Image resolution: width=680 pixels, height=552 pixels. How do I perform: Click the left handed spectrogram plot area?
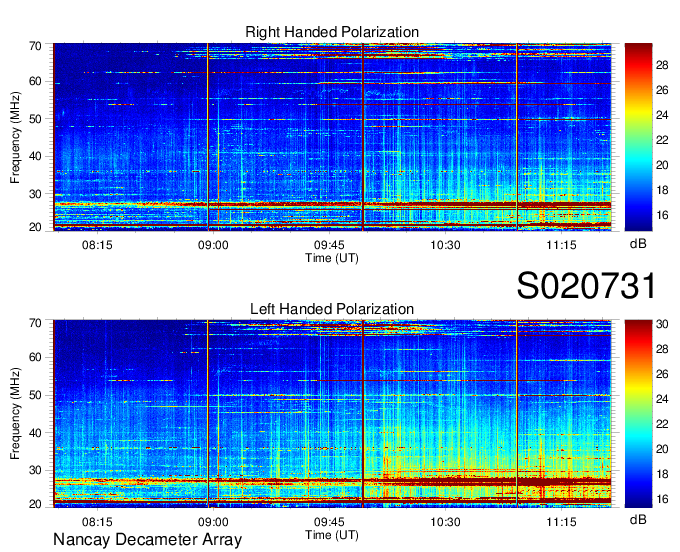coord(332,414)
